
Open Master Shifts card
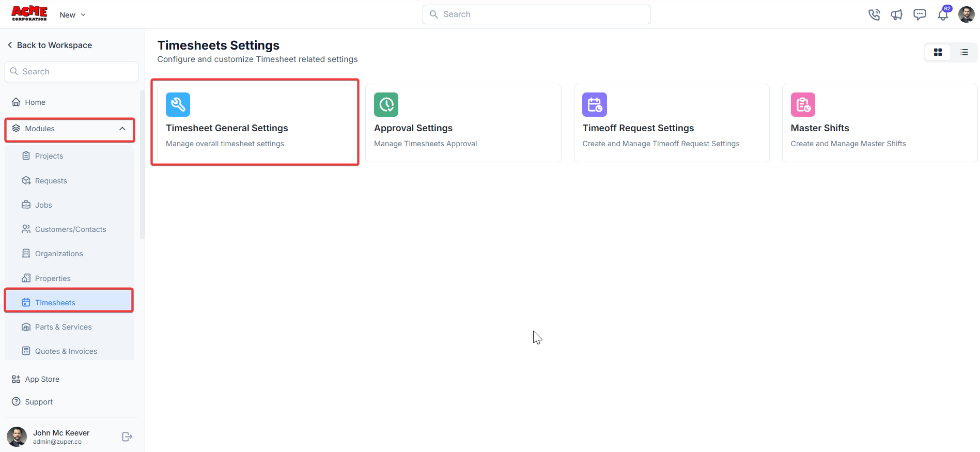coord(880,123)
